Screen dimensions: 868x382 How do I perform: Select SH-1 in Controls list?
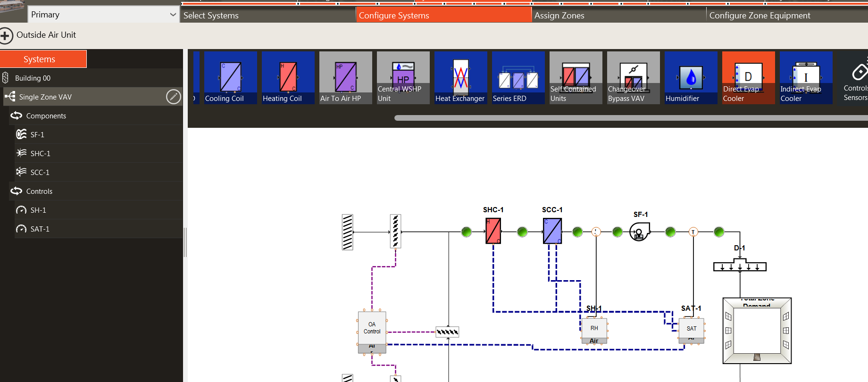pos(99,210)
